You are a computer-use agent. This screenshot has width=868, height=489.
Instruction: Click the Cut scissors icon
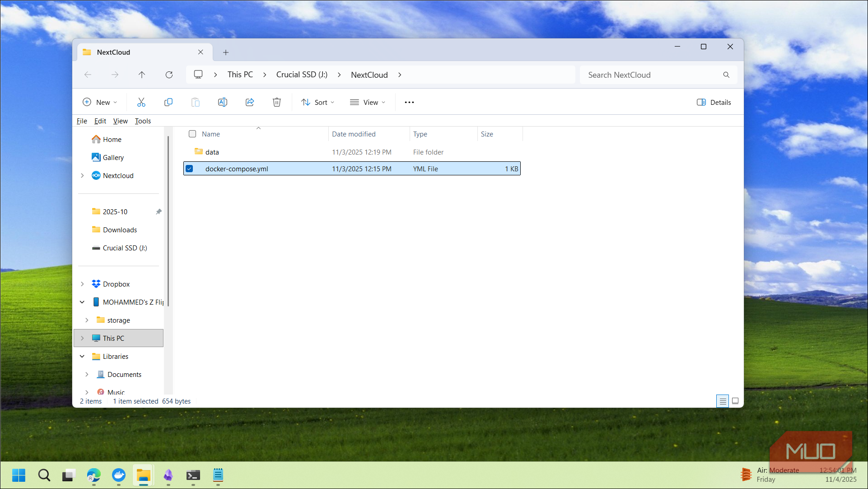click(x=141, y=103)
